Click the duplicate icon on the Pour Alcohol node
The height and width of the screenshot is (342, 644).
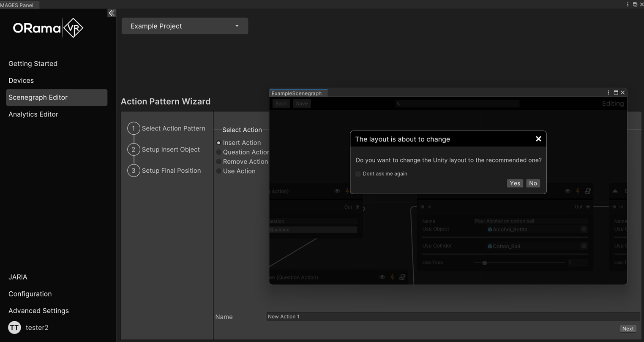588,191
